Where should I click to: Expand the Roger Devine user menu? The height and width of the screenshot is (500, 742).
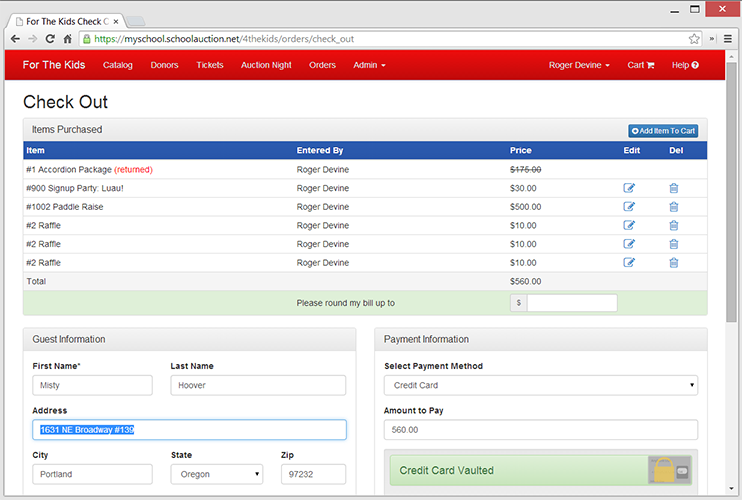[579, 65]
